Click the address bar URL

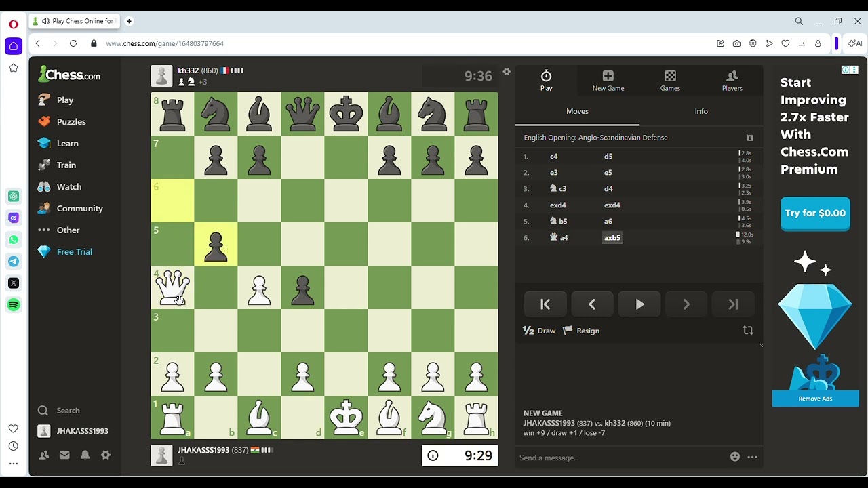[x=165, y=43]
